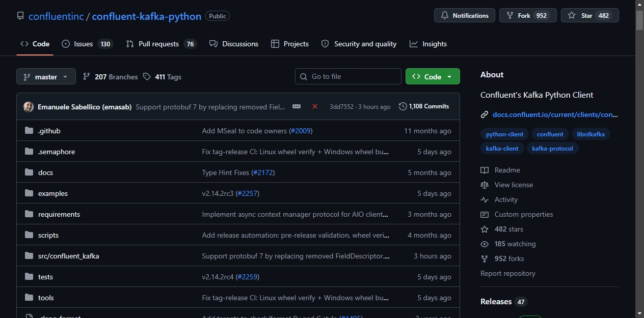Open the Releases 47 heading link

pos(504,302)
